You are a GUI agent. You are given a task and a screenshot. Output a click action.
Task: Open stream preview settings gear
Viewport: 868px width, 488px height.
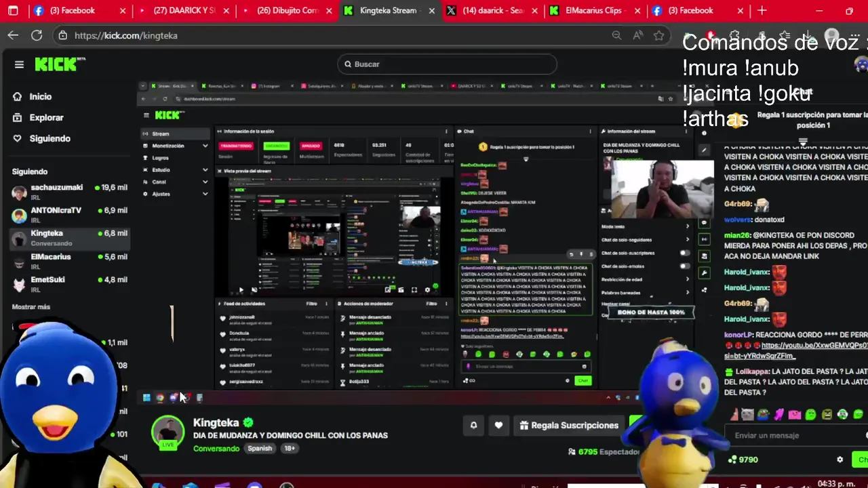pos(427,290)
